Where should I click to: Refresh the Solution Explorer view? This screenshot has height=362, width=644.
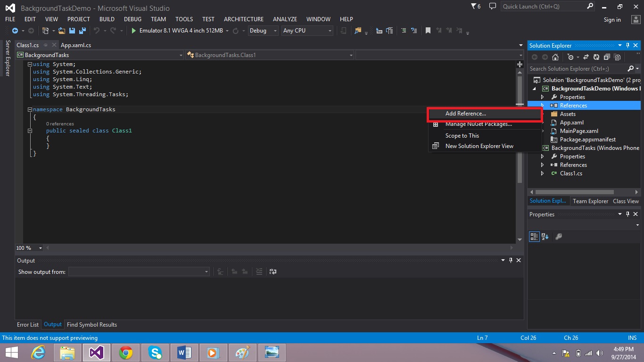(596, 57)
